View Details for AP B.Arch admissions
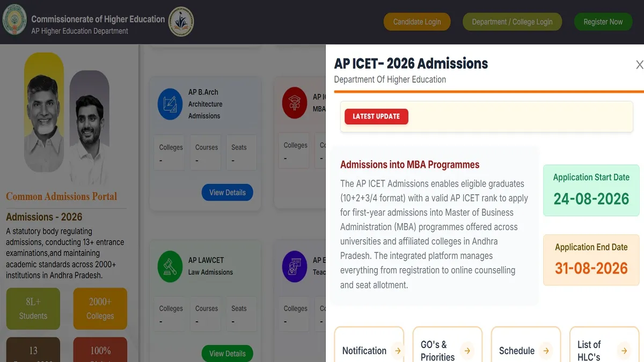Screen dimensions: 644x362 click(x=228, y=193)
